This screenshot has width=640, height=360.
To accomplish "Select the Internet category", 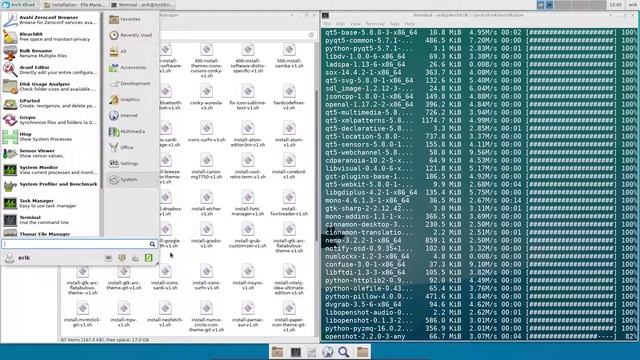I will click(x=131, y=116).
